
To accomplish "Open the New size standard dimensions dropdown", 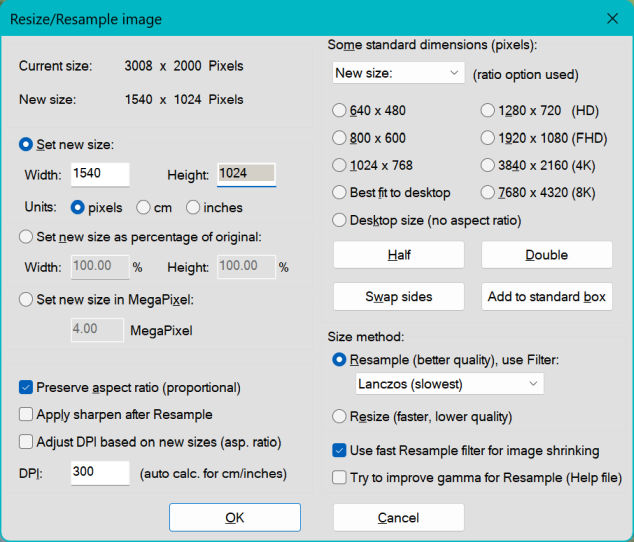I will (397, 73).
